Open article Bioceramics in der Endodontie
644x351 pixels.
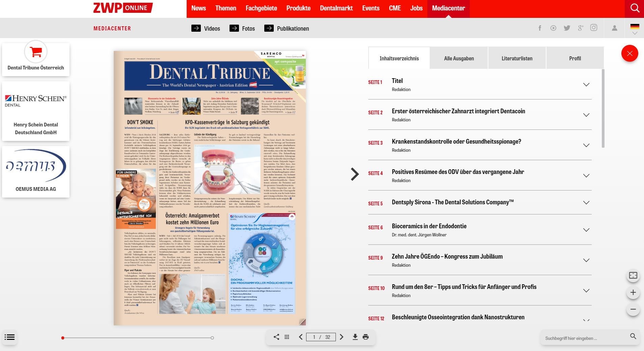point(429,226)
